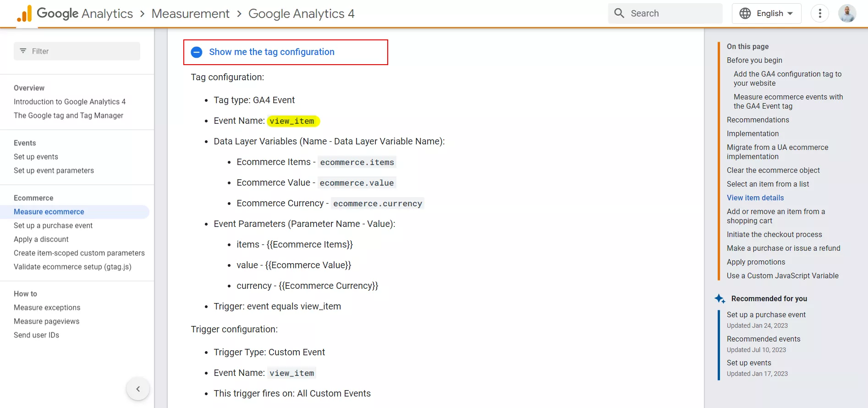The image size is (868, 408).
Task: Open Apply a discount page
Action: coord(41,239)
